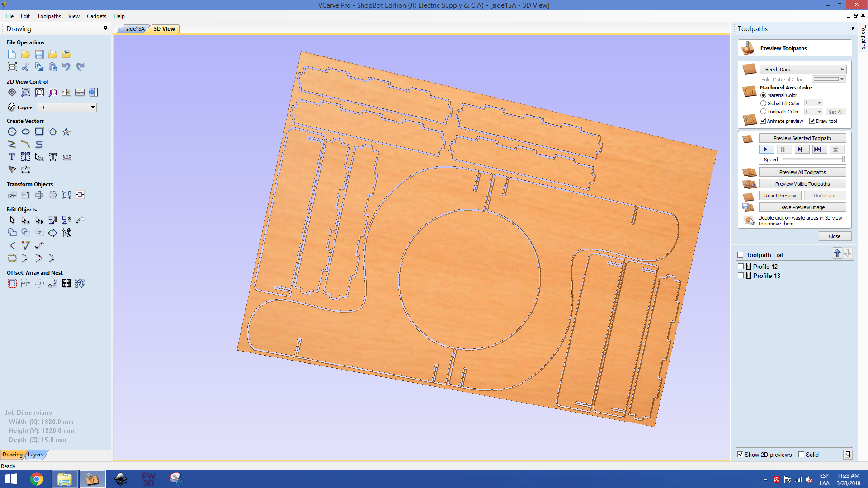This screenshot has height=488, width=868.
Task: Click the Redo arrow icon
Action: point(80,67)
